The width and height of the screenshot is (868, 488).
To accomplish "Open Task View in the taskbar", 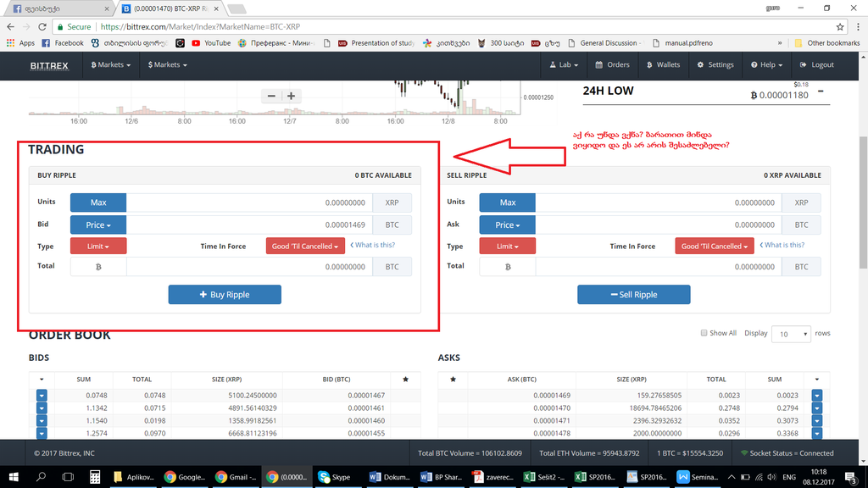I will (68, 477).
